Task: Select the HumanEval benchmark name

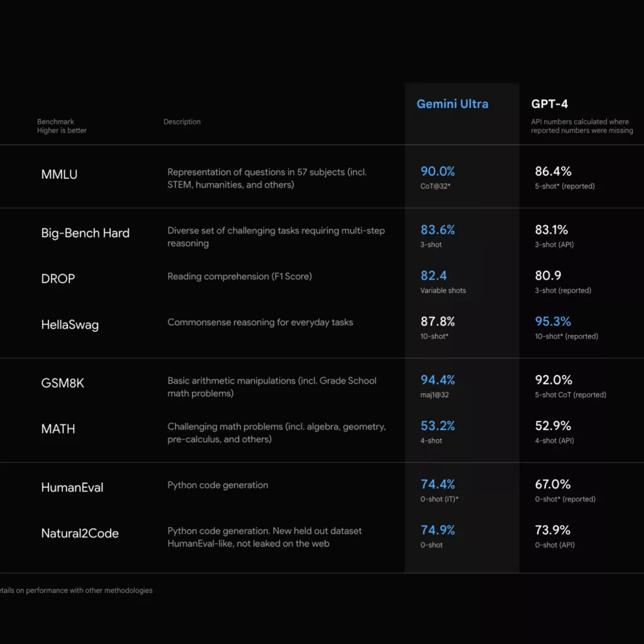Action: [x=72, y=487]
